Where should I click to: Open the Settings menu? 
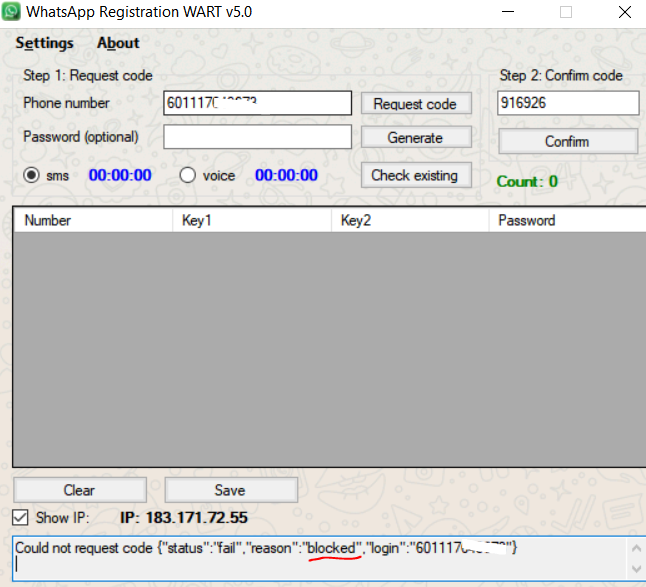tap(44, 43)
